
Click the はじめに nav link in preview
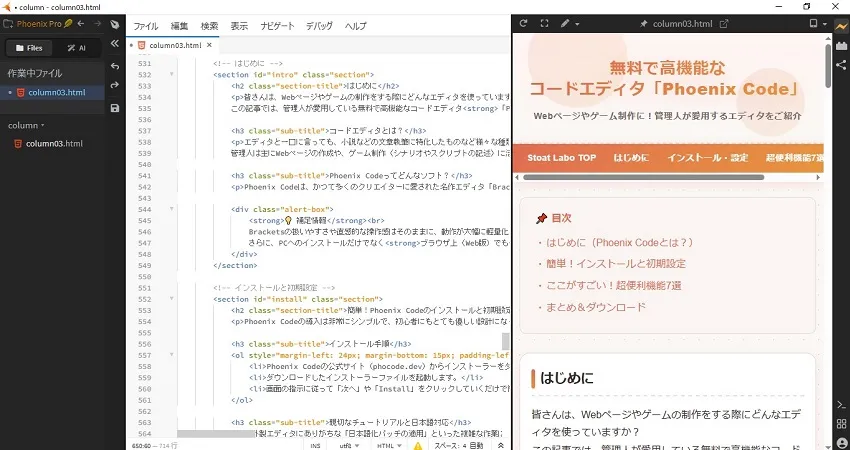(x=631, y=158)
